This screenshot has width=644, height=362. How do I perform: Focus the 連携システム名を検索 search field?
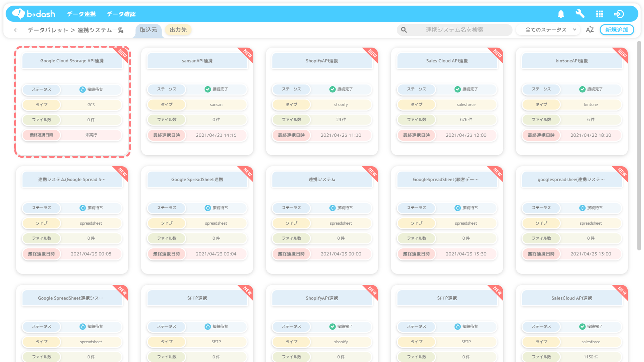455,30
